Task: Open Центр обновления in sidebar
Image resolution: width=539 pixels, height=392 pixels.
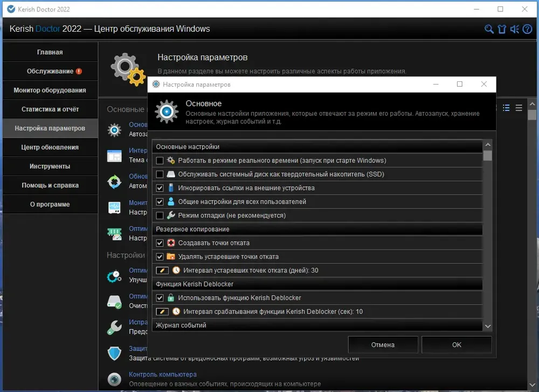Action: click(x=50, y=147)
